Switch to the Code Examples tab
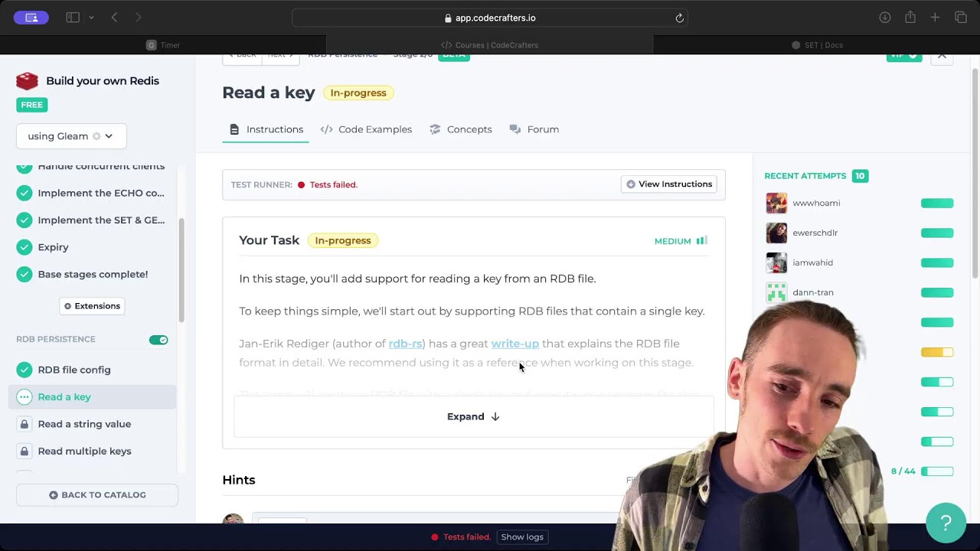Image resolution: width=980 pixels, height=551 pixels. tap(366, 129)
